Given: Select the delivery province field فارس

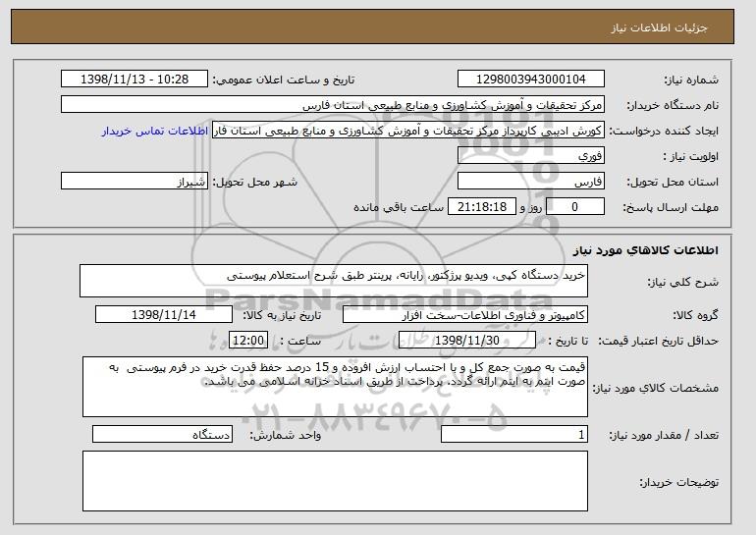Looking at the screenshot, I should pos(531,182).
